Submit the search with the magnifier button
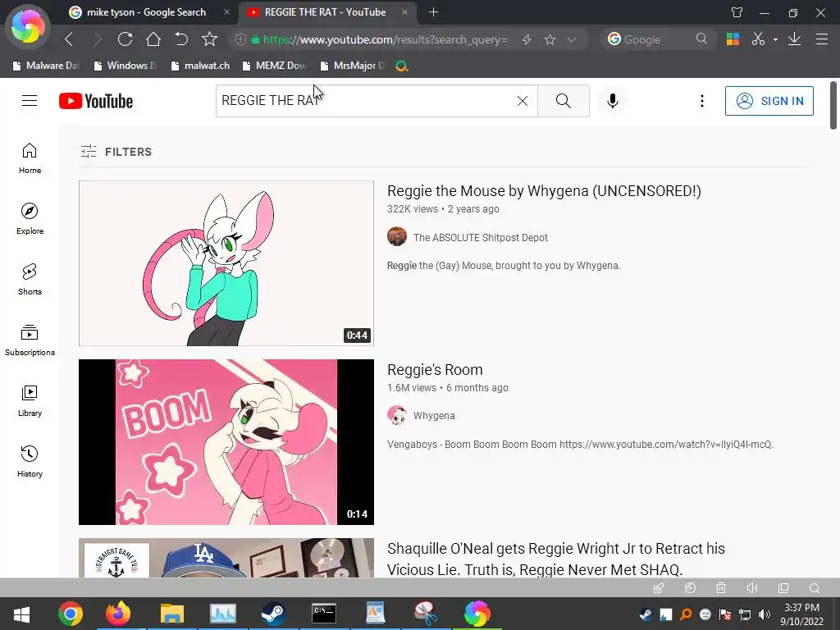The width and height of the screenshot is (840, 630). (563, 101)
